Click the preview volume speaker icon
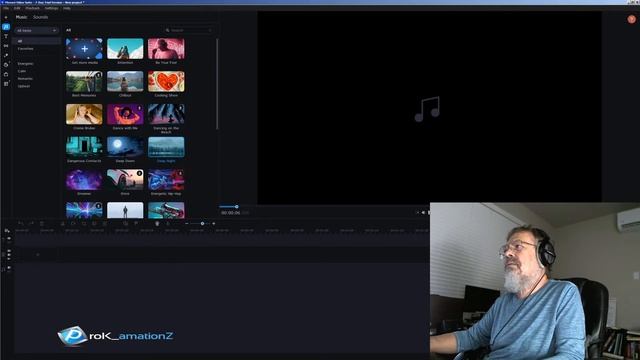Screen dimensions: 640x360 coord(423,212)
